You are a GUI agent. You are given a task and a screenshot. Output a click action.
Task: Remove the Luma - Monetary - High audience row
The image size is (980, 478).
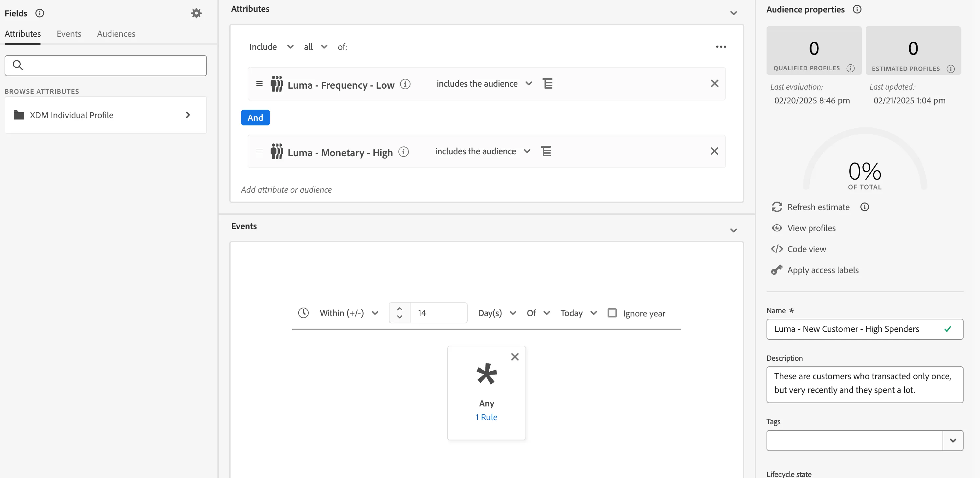[x=714, y=151]
